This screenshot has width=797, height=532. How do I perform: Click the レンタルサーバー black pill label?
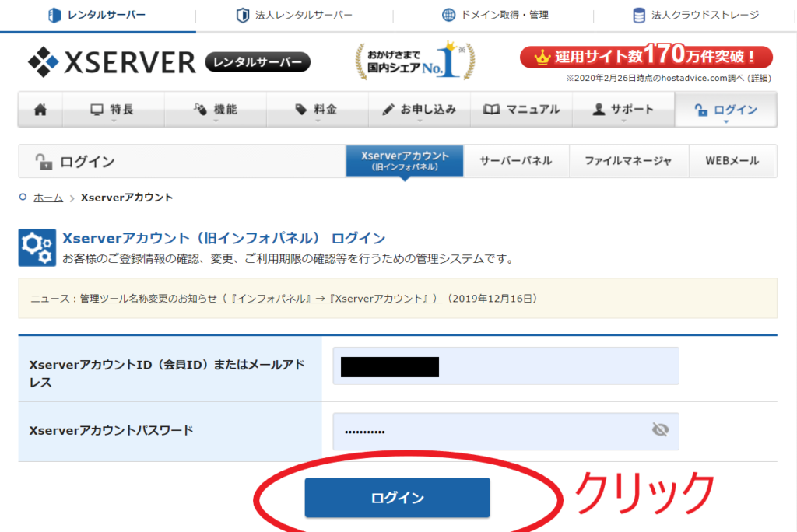pos(258,62)
